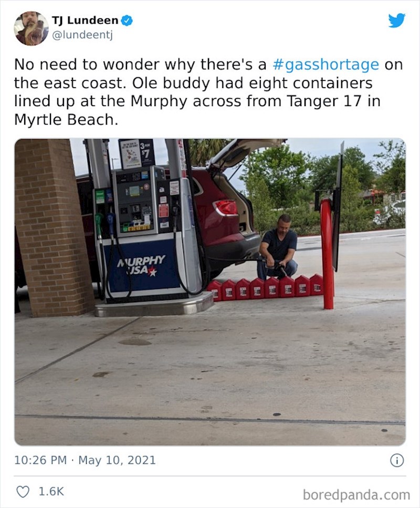Screen dimensions: 420x508
Task: Click the 1.6K like count
Action: [x=51, y=492]
